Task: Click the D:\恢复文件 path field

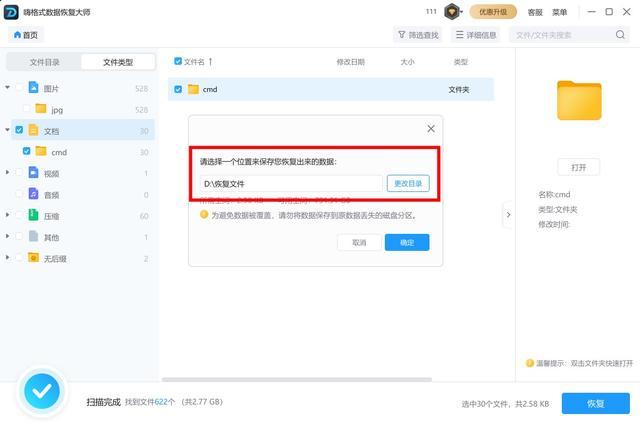Action: 291,184
